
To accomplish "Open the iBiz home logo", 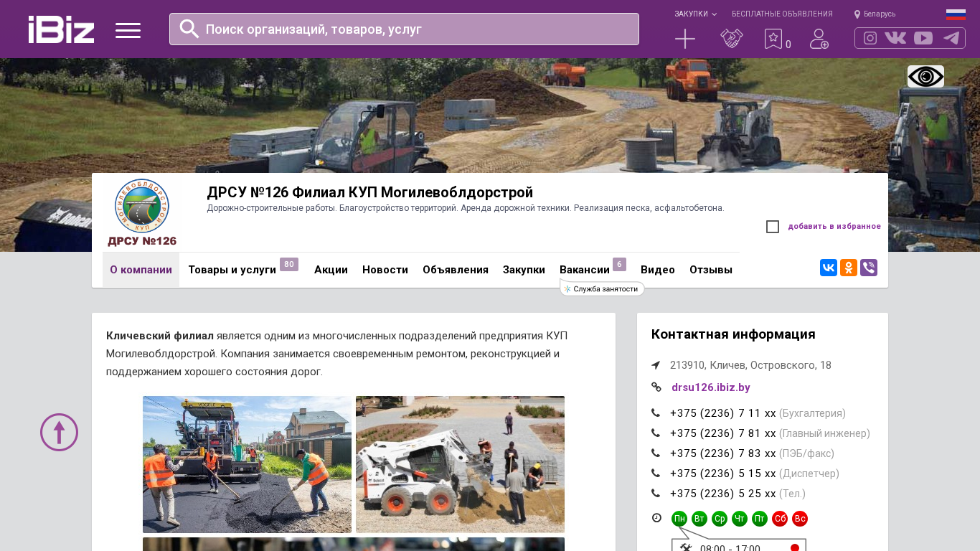I will coord(61,29).
